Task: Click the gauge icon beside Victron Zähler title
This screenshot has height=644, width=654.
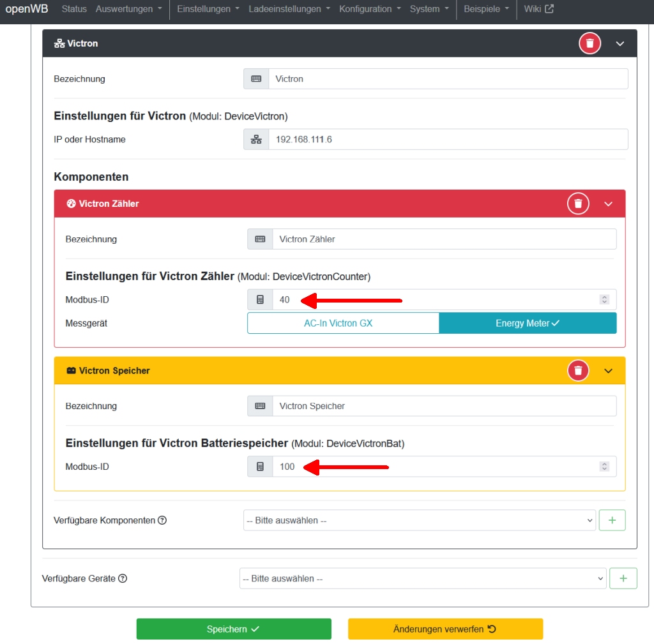Action: [72, 204]
